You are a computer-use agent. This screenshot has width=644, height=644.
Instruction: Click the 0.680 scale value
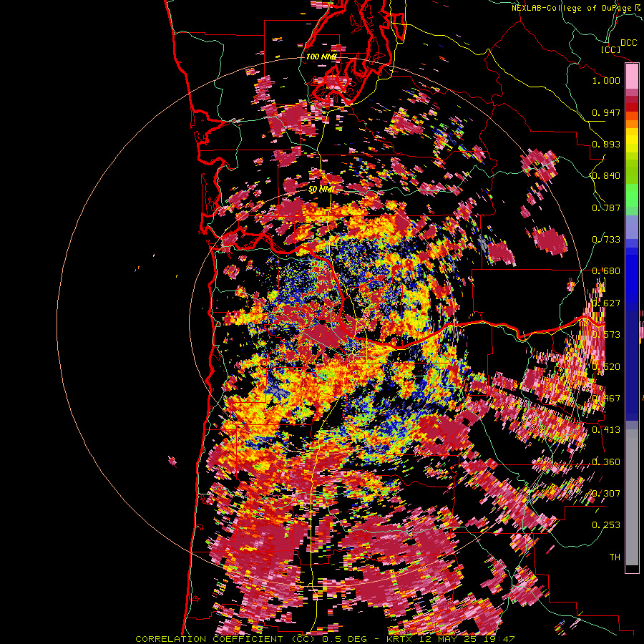tap(606, 271)
